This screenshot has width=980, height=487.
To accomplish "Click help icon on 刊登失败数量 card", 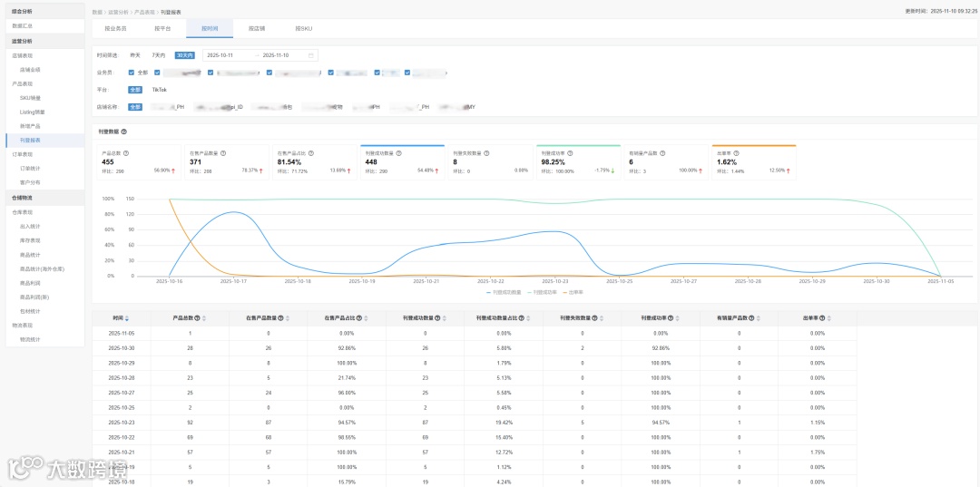I will (487, 153).
